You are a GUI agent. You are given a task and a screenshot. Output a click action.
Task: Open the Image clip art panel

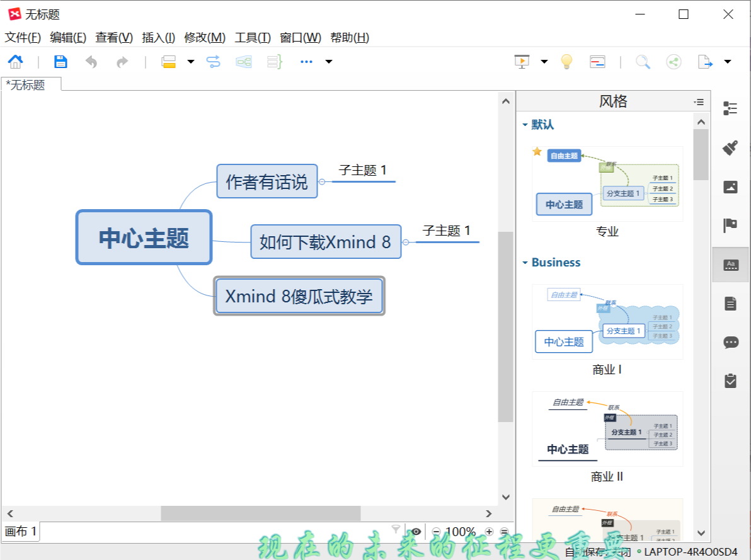[x=730, y=187]
